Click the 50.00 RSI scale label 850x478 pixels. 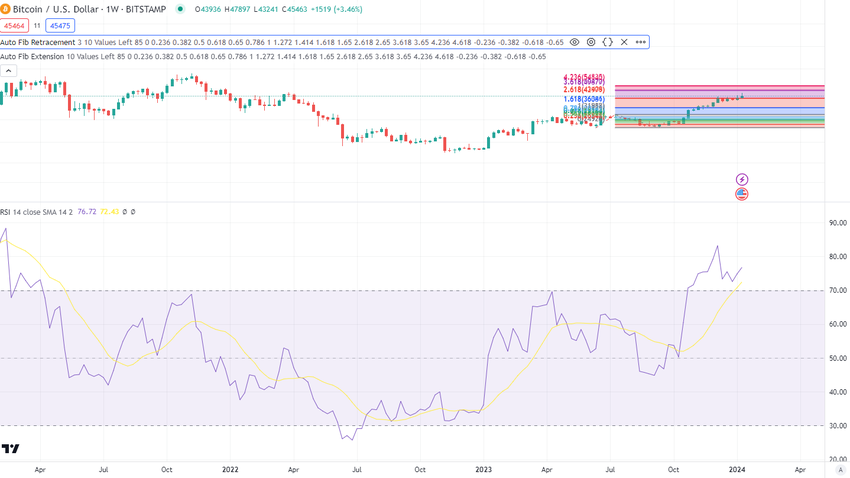pyautogui.click(x=838, y=358)
